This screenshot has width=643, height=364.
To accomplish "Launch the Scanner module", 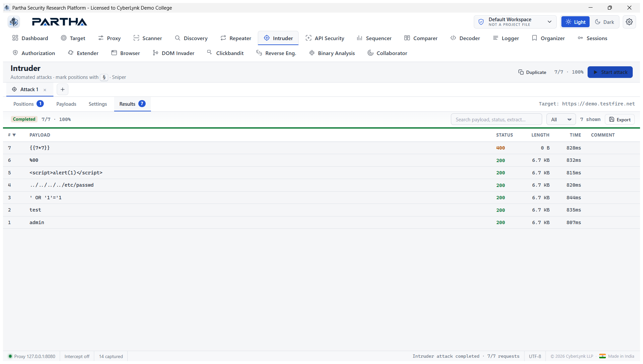I will click(148, 38).
